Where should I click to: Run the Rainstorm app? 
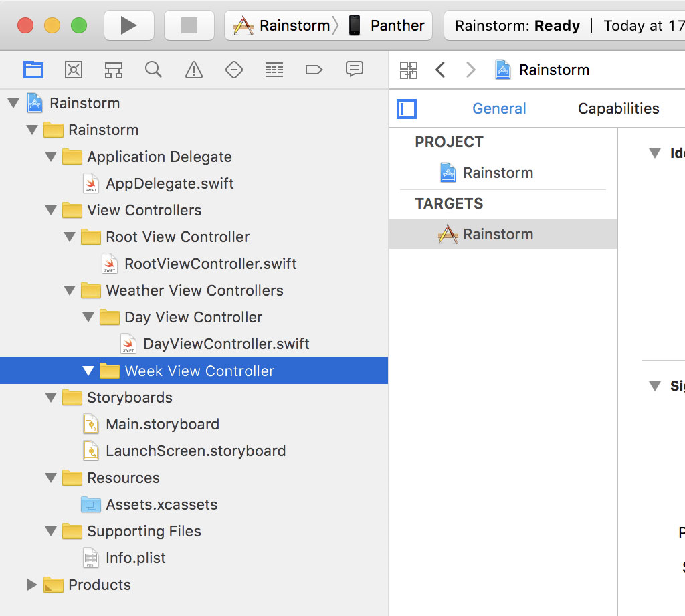point(129,25)
